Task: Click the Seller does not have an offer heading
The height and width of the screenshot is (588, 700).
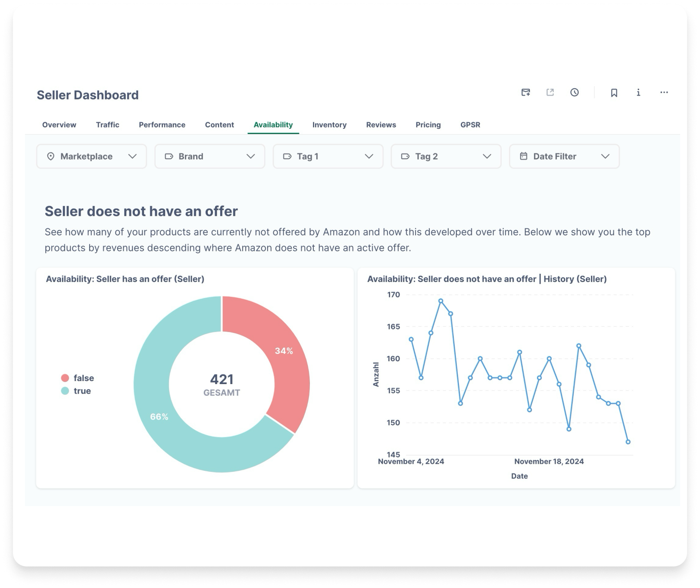Action: pos(141,211)
